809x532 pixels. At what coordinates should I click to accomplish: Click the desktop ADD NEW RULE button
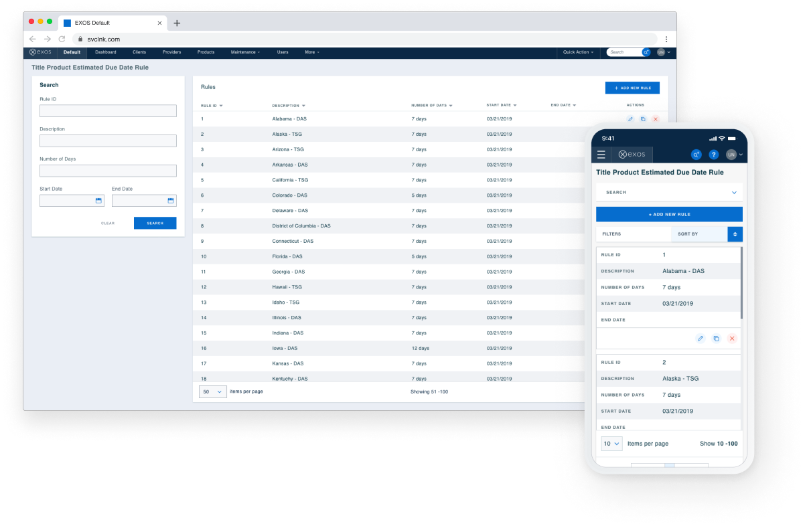click(632, 88)
